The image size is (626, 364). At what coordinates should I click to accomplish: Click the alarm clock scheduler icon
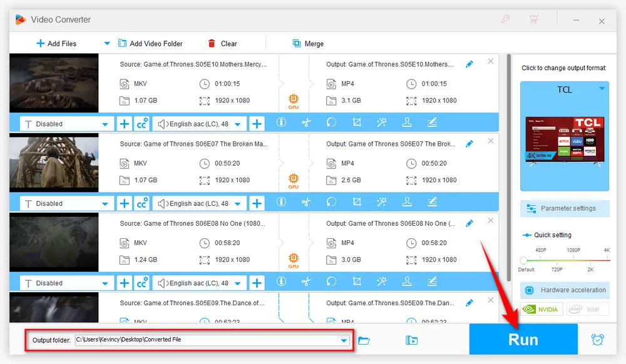coord(597,340)
